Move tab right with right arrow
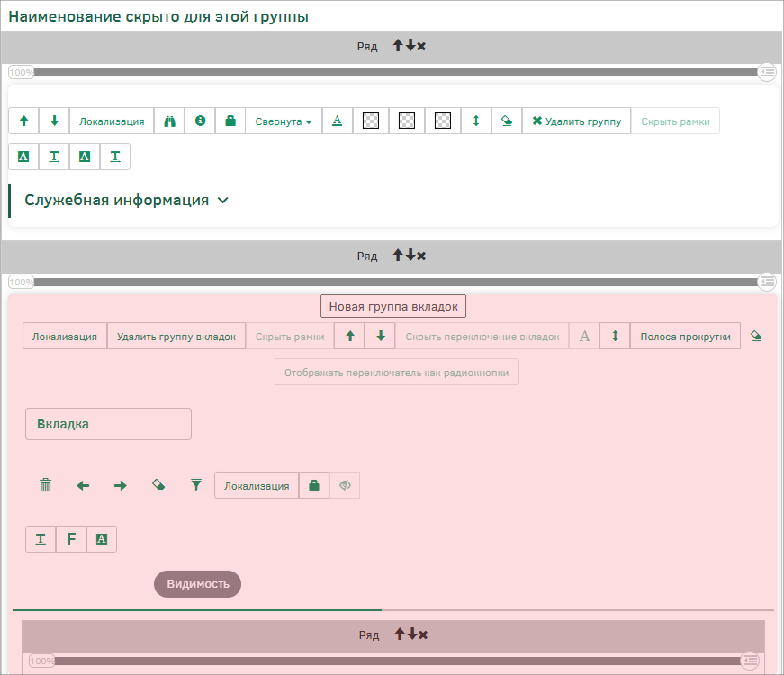The image size is (784, 675). click(120, 486)
